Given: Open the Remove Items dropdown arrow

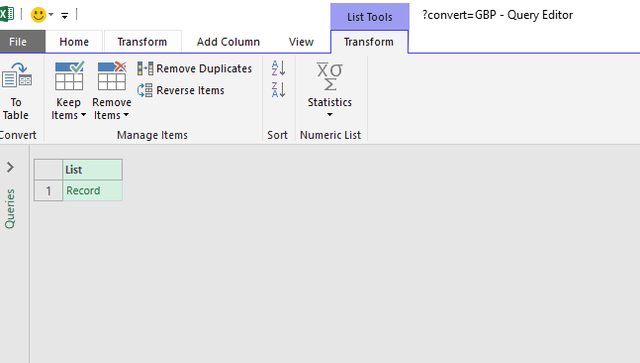Looking at the screenshot, I should (126, 115).
